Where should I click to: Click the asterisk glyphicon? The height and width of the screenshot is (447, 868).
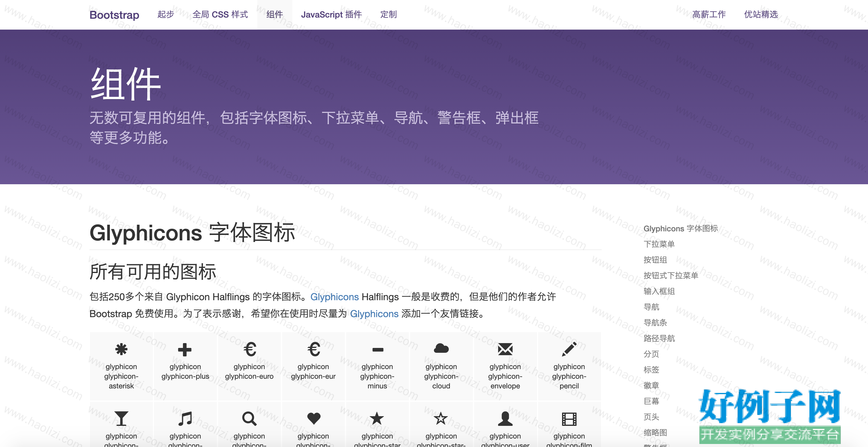click(121, 349)
